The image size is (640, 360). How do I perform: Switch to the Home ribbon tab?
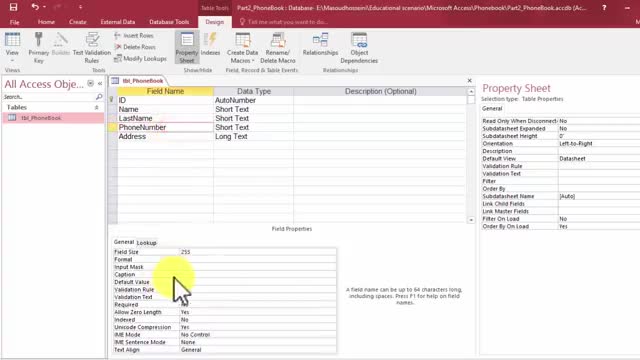[x=46, y=22]
